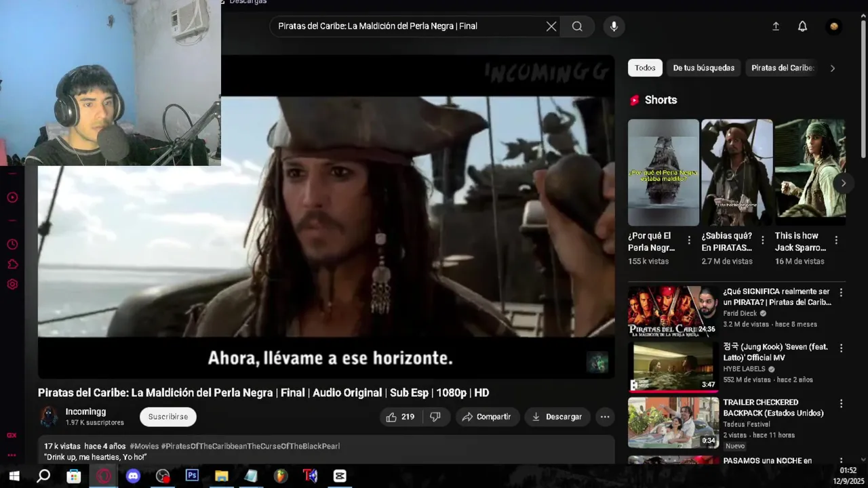Open the account avatar menu
Viewport: 868px width, 488px height.
(834, 26)
